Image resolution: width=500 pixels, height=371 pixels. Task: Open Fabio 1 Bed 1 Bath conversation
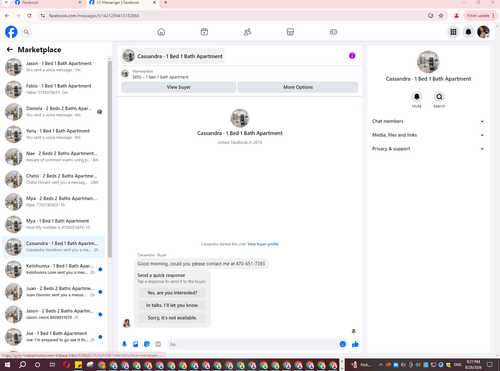54,89
